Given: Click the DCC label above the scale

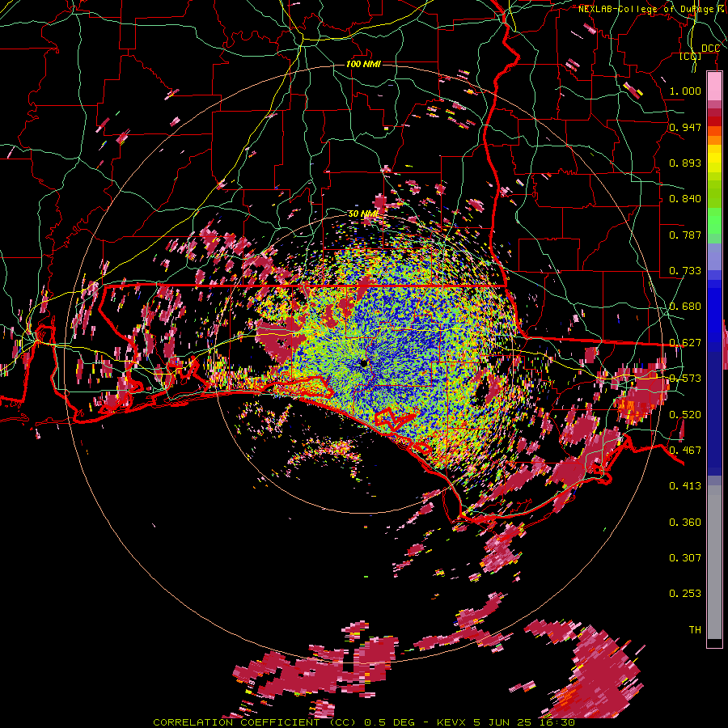Looking at the screenshot, I should 710,49.
